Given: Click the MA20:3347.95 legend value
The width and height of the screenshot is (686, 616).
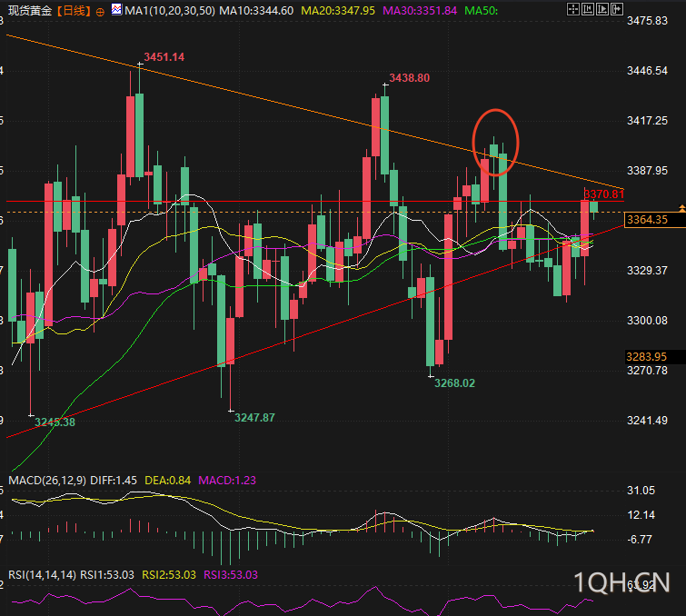Looking at the screenshot, I should coord(338,11).
